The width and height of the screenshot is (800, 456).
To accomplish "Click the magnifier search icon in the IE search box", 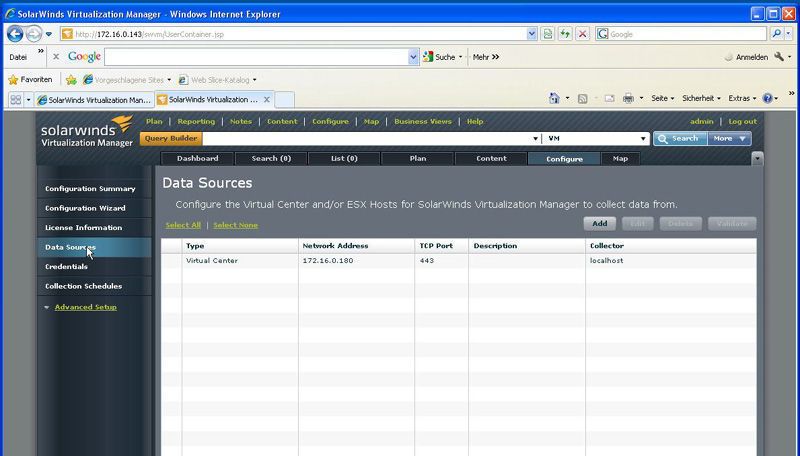I will tap(777, 34).
